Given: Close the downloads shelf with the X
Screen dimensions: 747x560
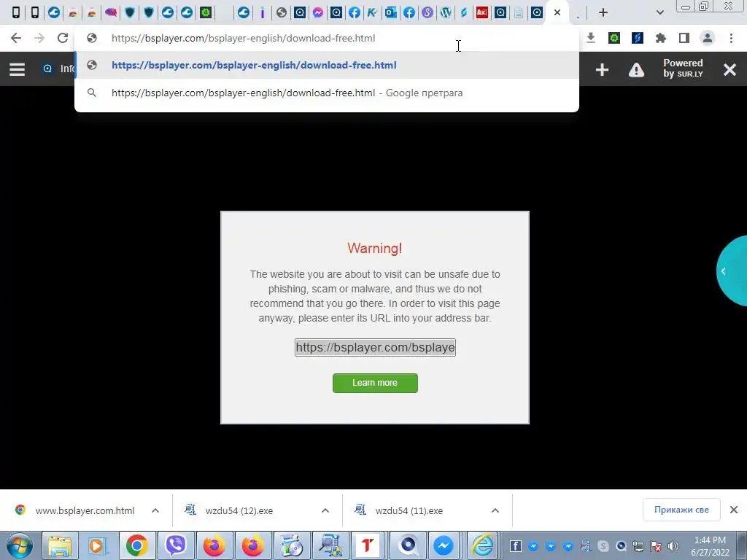Looking at the screenshot, I should pos(734,510).
